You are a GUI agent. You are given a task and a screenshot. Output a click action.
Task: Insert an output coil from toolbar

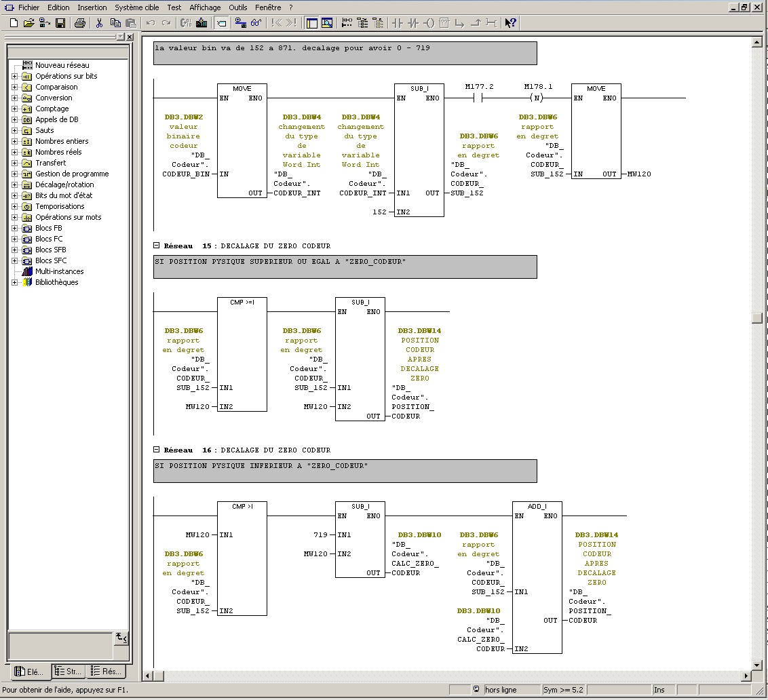[x=429, y=23]
